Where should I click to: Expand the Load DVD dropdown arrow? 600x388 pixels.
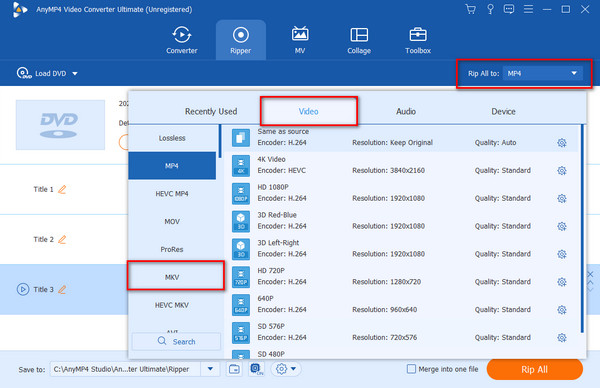[x=75, y=73]
